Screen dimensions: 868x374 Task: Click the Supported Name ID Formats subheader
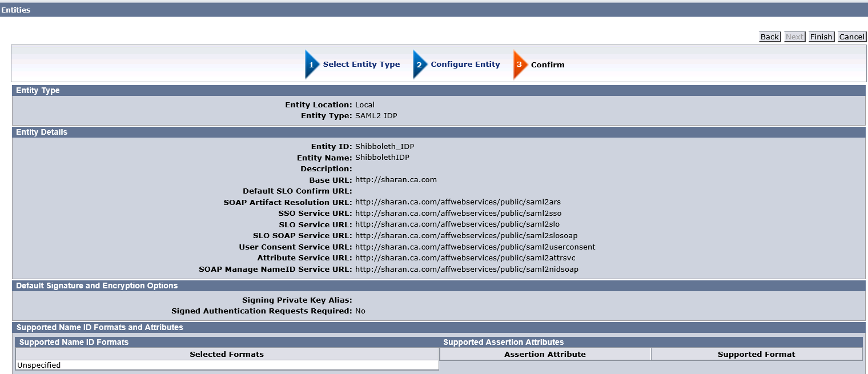(x=74, y=342)
